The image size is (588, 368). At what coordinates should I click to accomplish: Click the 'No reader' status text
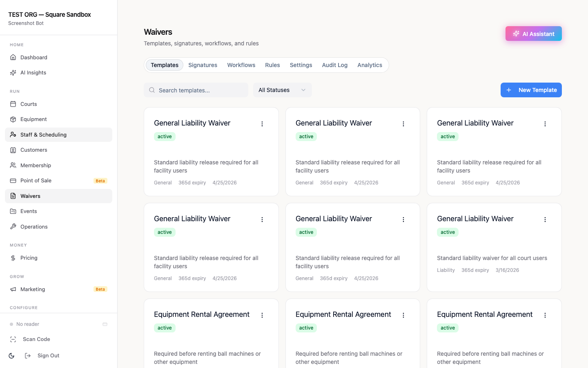point(28,324)
